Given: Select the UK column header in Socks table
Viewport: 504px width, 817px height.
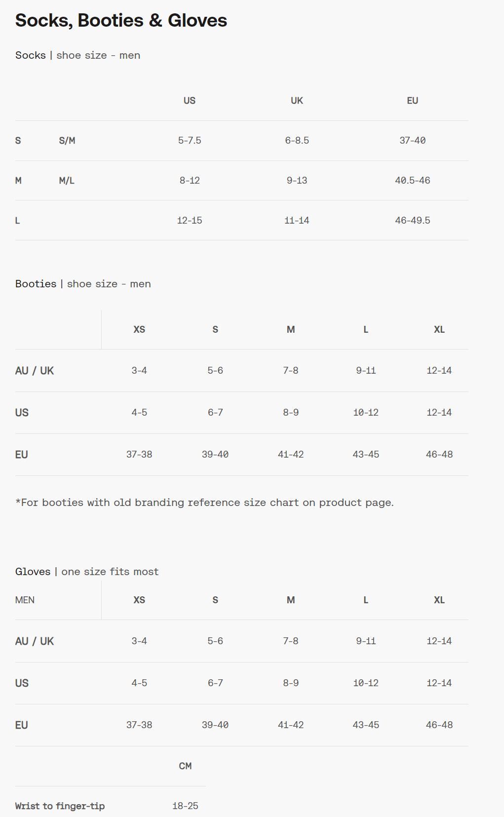Looking at the screenshot, I should [x=297, y=101].
